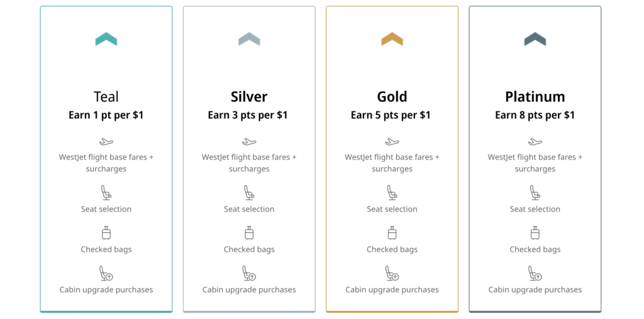Click "Seat selection" label in Gold card
Image resolution: width=644 pixels, height=319 pixels.
[x=392, y=210]
